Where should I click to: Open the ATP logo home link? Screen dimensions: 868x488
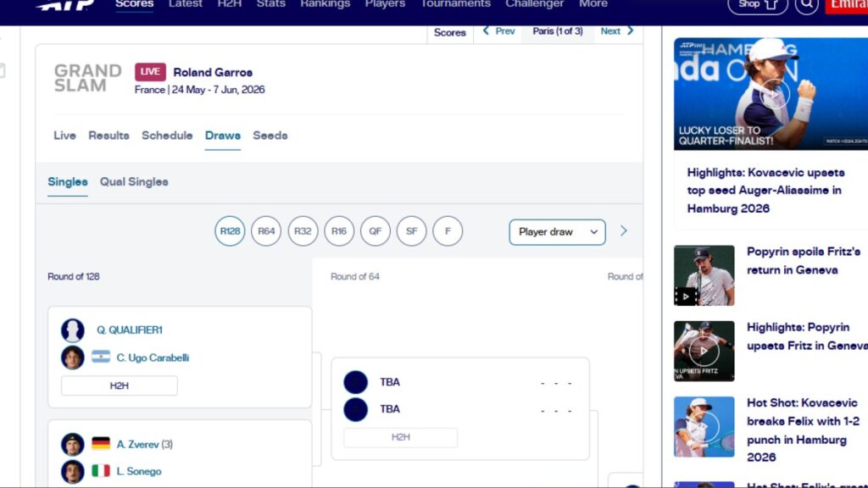[x=65, y=4]
